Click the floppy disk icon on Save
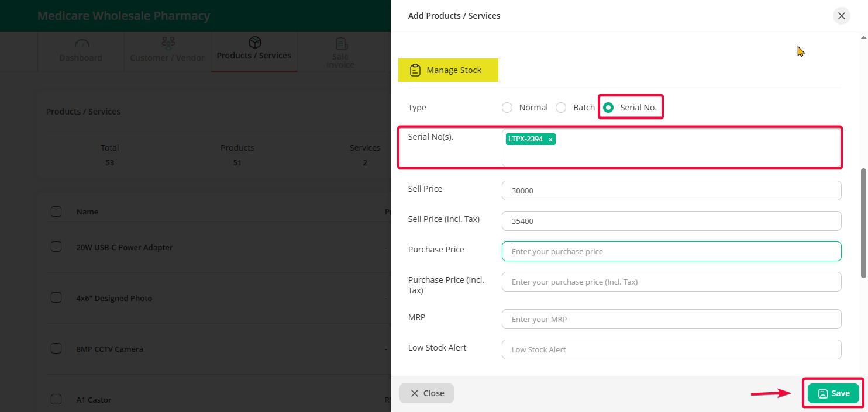The width and height of the screenshot is (868, 412). pyautogui.click(x=822, y=393)
